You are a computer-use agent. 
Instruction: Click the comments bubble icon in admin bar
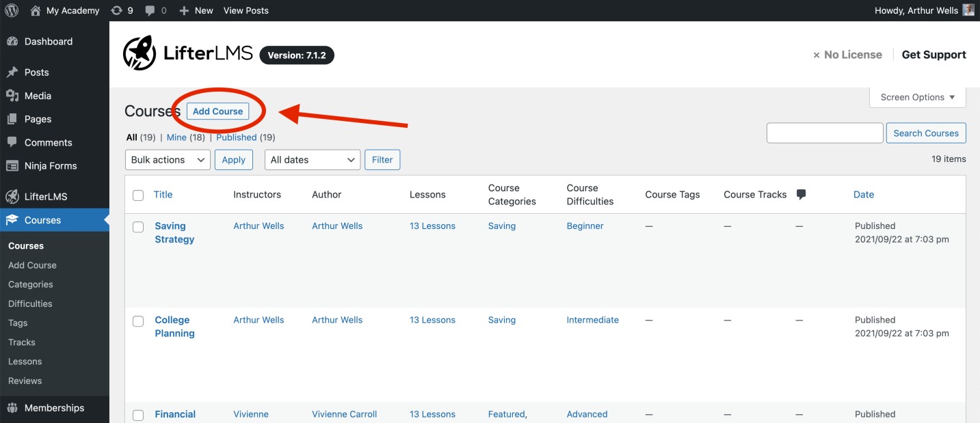(150, 11)
